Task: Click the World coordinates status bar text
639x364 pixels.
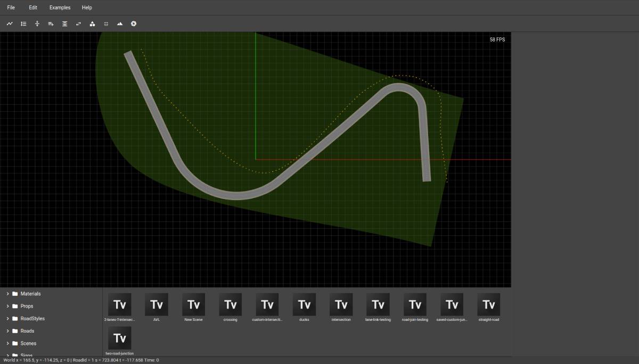Action: pyautogui.click(x=81, y=360)
